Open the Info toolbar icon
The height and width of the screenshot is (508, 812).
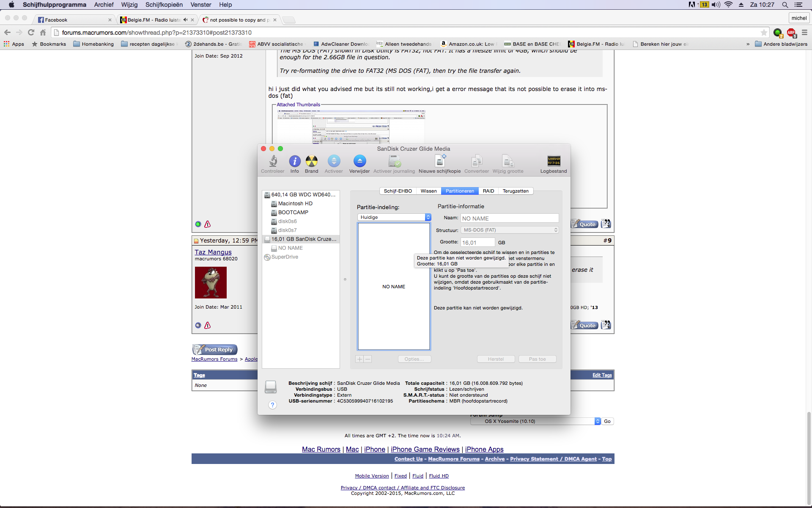tap(295, 161)
